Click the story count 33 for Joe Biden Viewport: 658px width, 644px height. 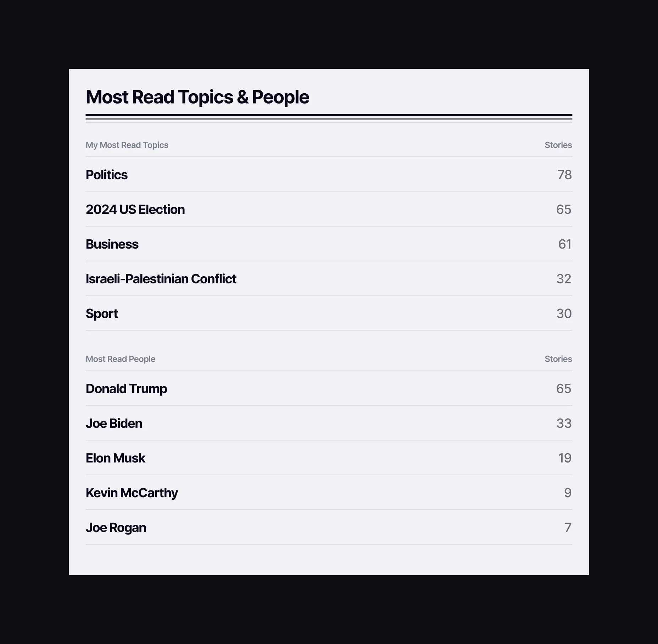[564, 423]
